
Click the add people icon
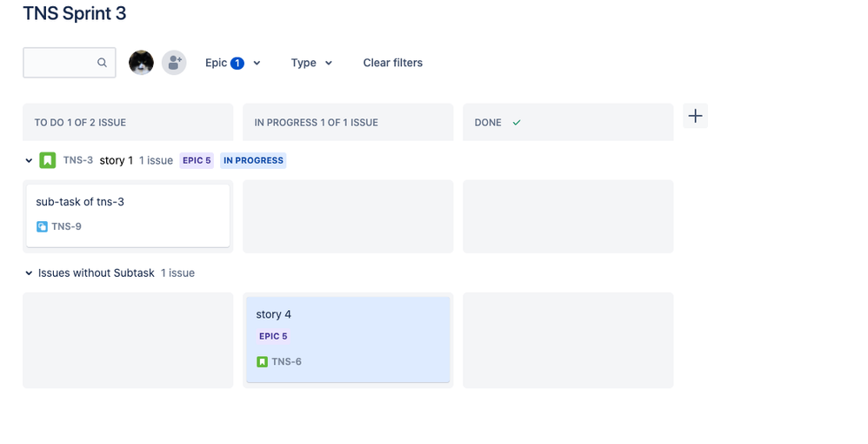[174, 62]
